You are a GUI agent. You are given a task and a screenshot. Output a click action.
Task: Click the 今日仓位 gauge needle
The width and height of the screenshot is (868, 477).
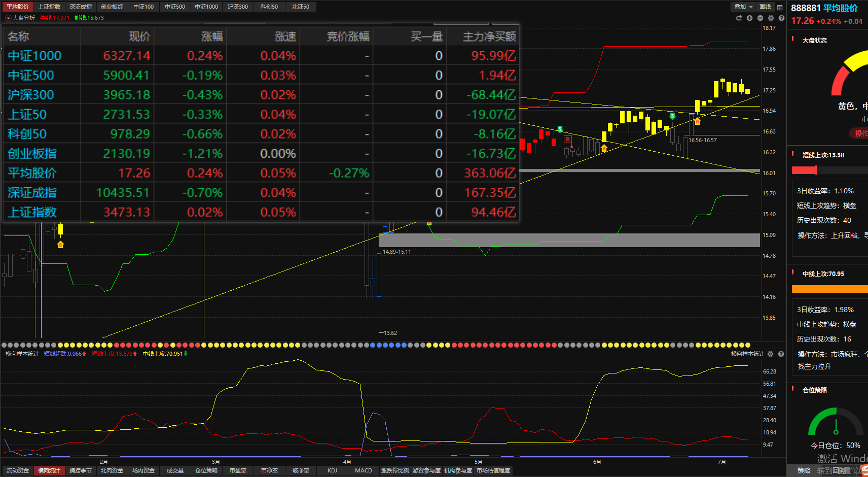836,426
